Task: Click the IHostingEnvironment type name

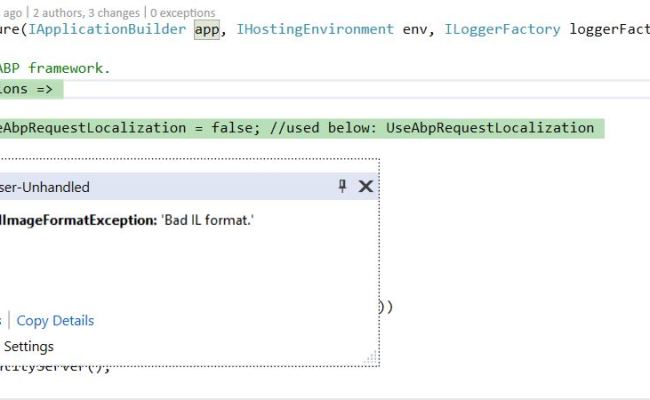Action: coord(315,29)
